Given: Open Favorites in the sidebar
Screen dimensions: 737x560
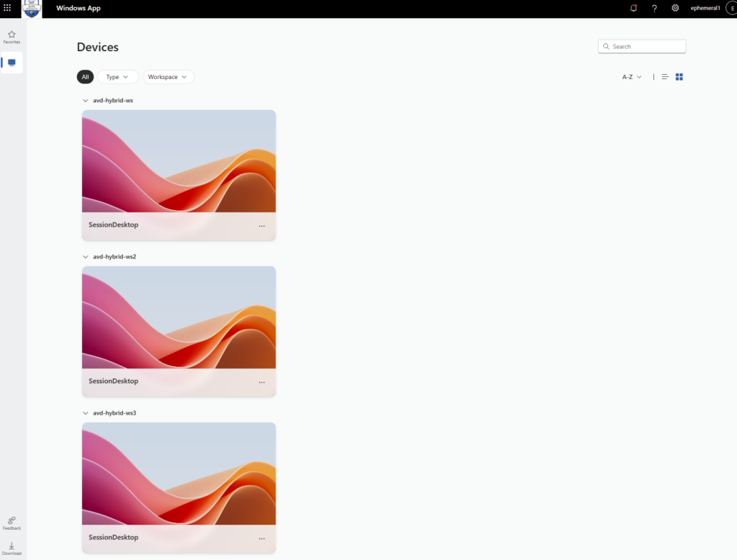Looking at the screenshot, I should point(12,37).
